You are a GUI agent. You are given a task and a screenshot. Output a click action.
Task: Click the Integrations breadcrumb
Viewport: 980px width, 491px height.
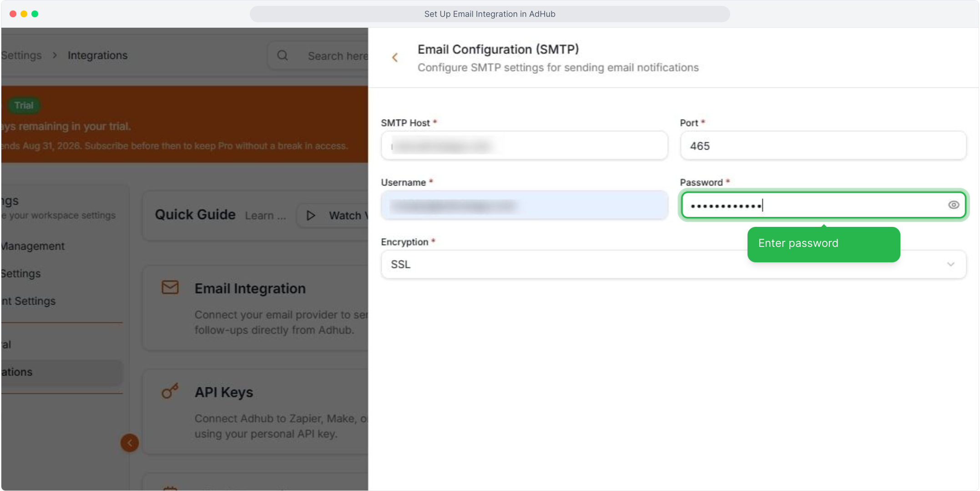(x=97, y=55)
